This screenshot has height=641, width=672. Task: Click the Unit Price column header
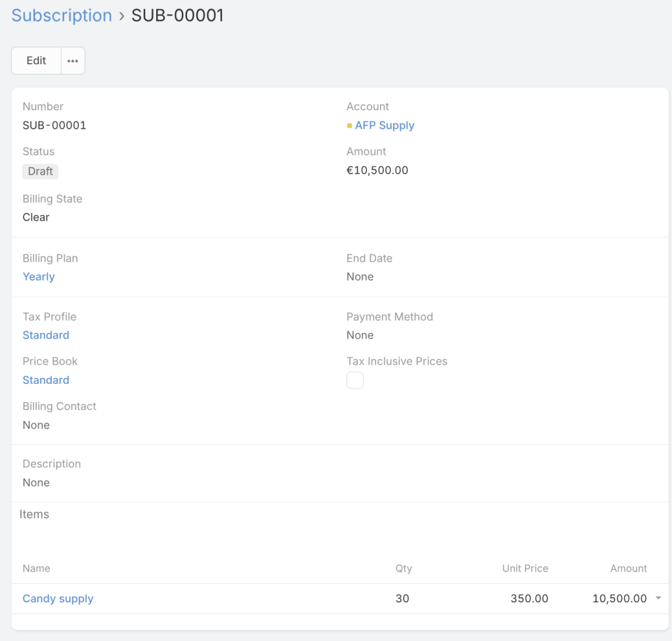[525, 568]
